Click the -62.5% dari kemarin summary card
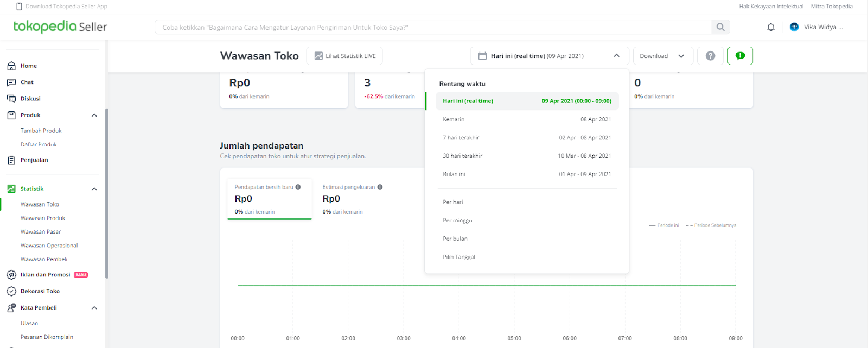 [x=390, y=90]
